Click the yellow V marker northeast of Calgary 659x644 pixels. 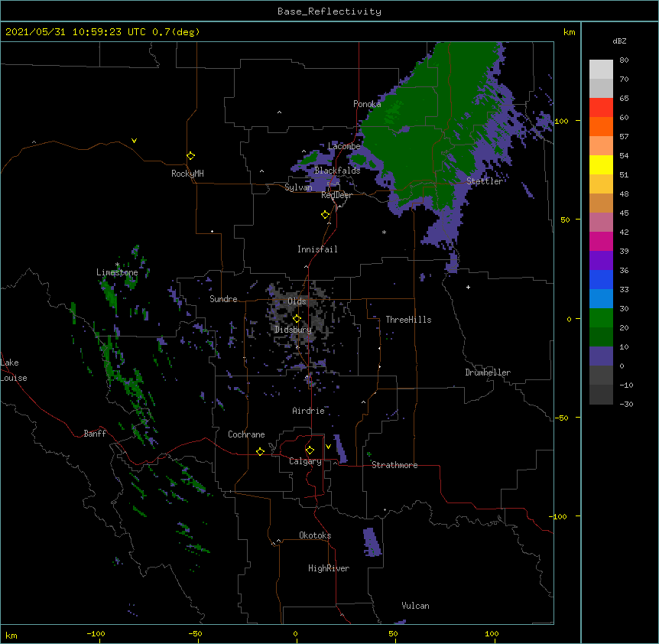tap(328, 447)
